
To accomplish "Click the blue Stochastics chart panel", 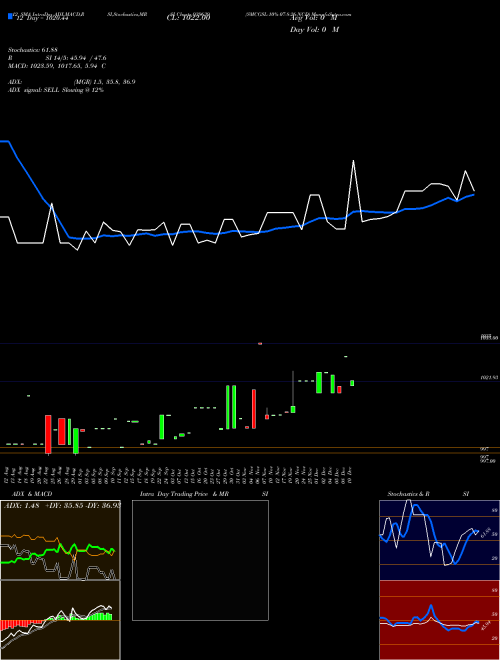I will point(439,540).
